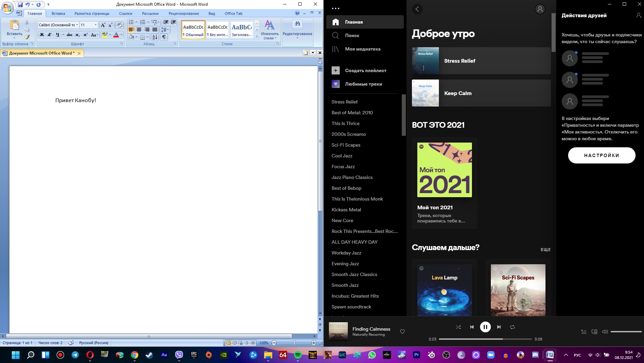644x363 pixels.
Task: Click the Format Painter brush icon
Action: coord(27,37)
